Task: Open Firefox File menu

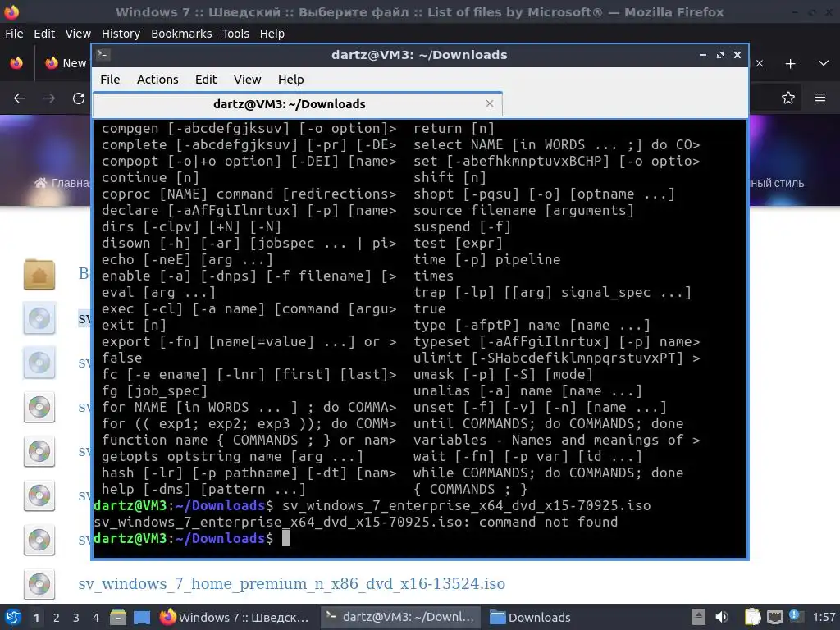Action: pos(14,33)
